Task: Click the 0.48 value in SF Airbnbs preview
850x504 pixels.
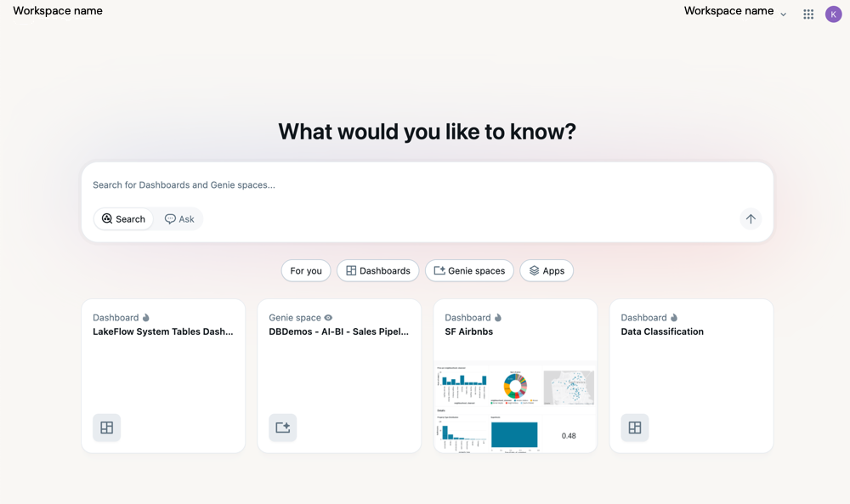Action: pos(569,436)
